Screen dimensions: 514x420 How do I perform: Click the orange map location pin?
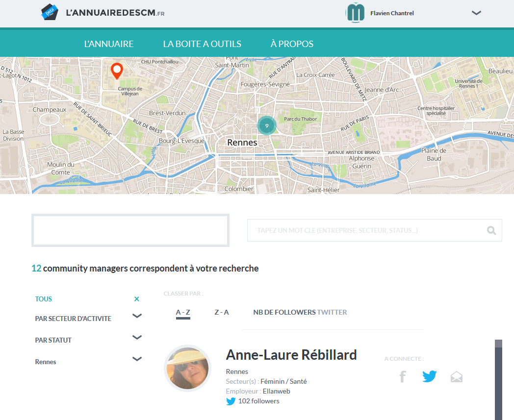[x=117, y=71]
